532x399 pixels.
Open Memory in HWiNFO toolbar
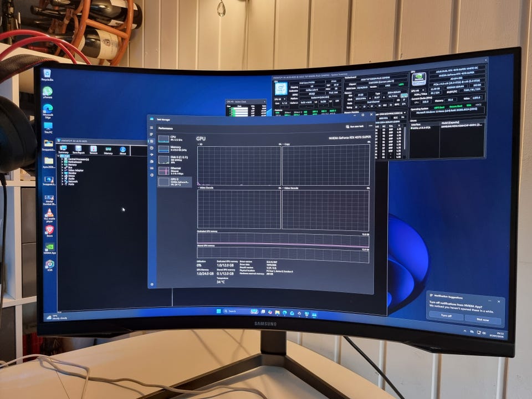point(108,150)
